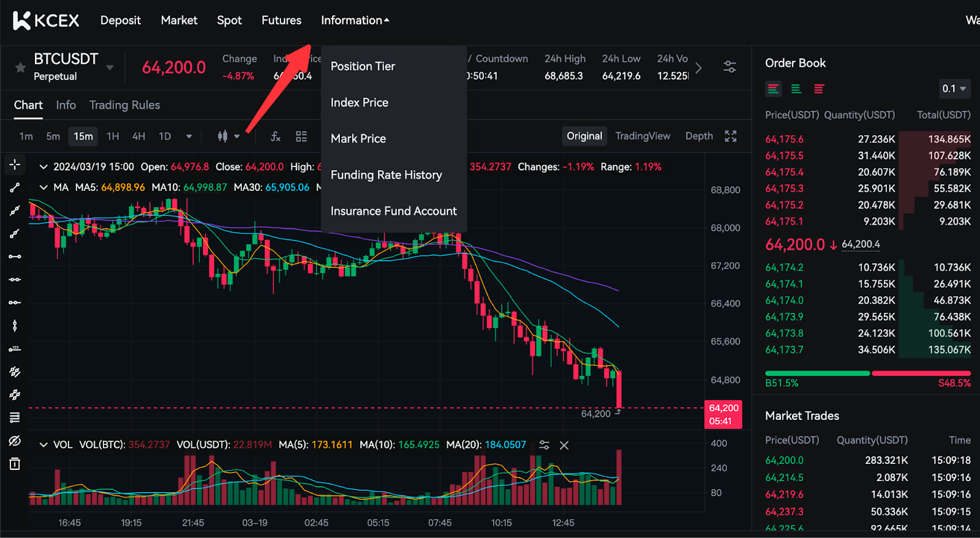Select the 4H timeframe

tap(139, 136)
